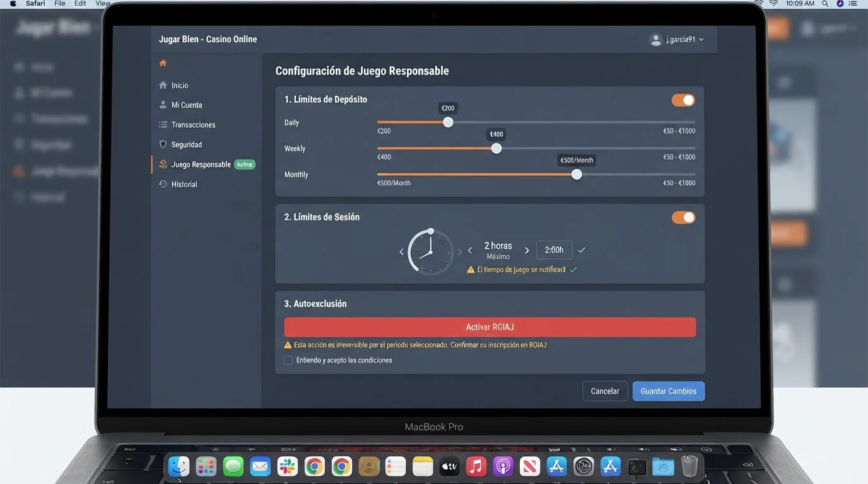Open Notes from the dock
This screenshot has width=868, height=484.
pyautogui.click(x=423, y=466)
